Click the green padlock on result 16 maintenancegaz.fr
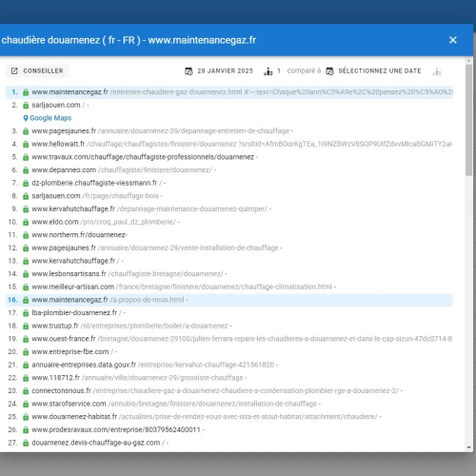The image size is (476, 476). [26, 300]
